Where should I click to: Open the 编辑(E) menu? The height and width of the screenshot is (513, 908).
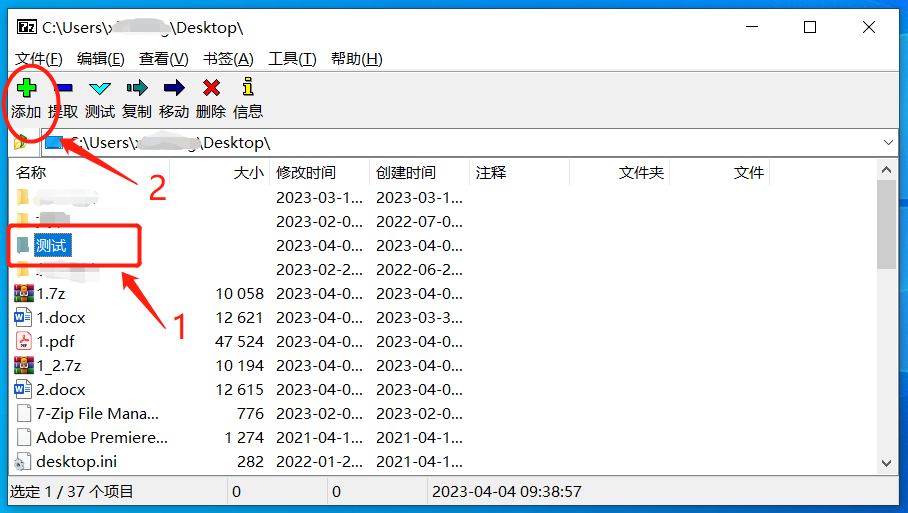[101, 59]
